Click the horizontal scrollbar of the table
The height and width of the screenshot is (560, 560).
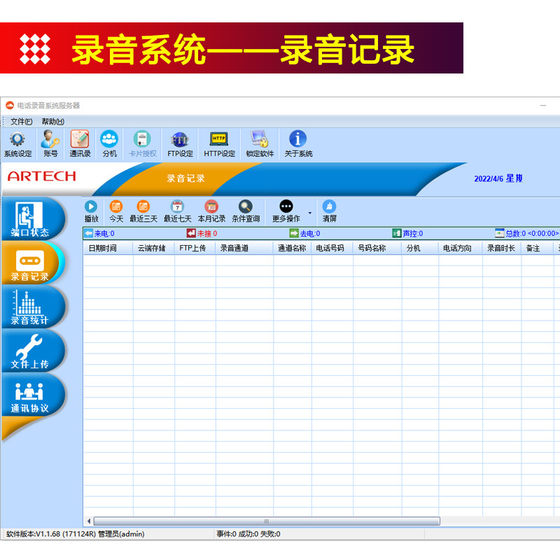point(266,521)
